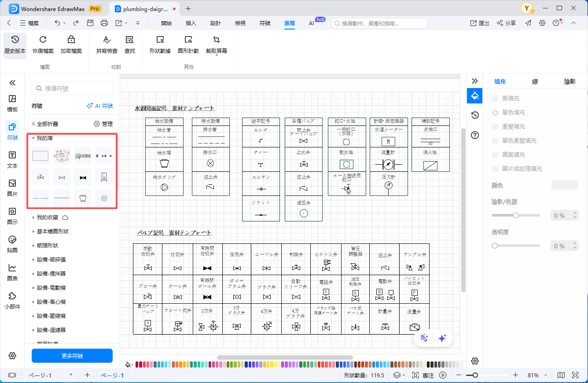Open the 線 line tab in right panel
Screen dimensions: 588x383
535,81
